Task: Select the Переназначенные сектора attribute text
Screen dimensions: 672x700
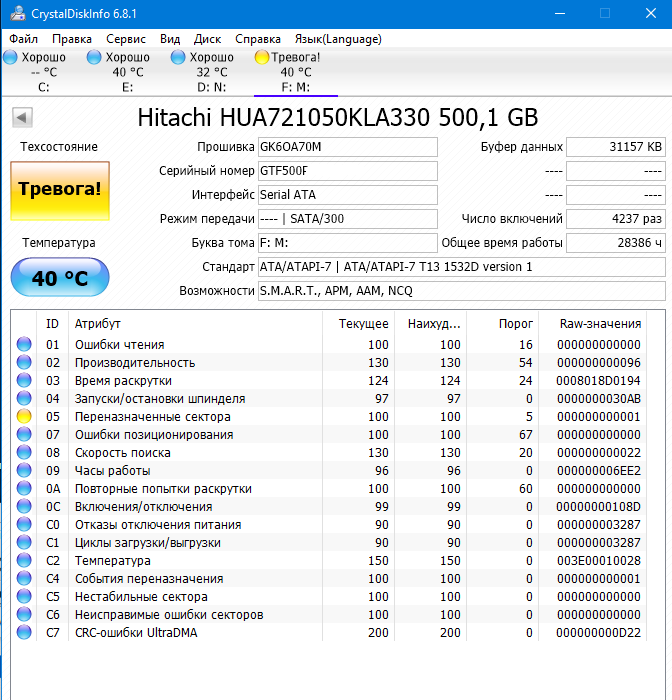Action: (x=153, y=417)
